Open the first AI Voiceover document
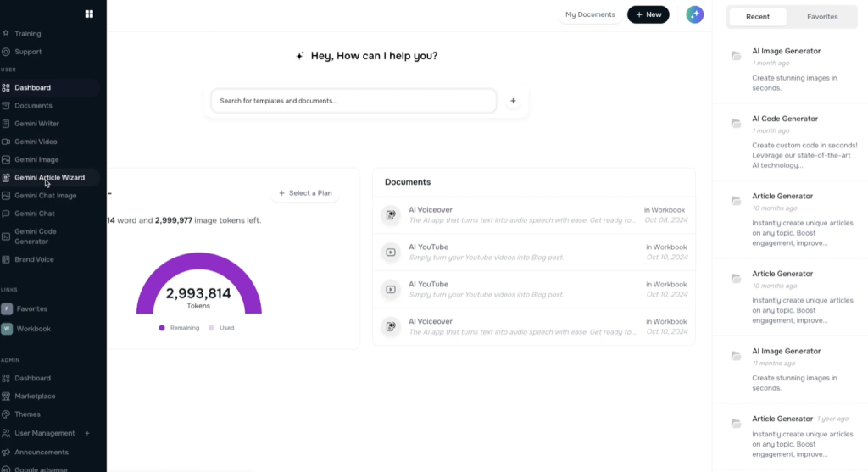 [430, 209]
